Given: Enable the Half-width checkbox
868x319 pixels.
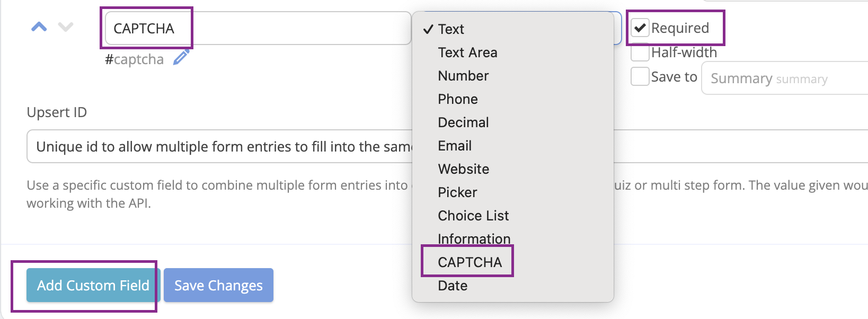Looking at the screenshot, I should 640,52.
